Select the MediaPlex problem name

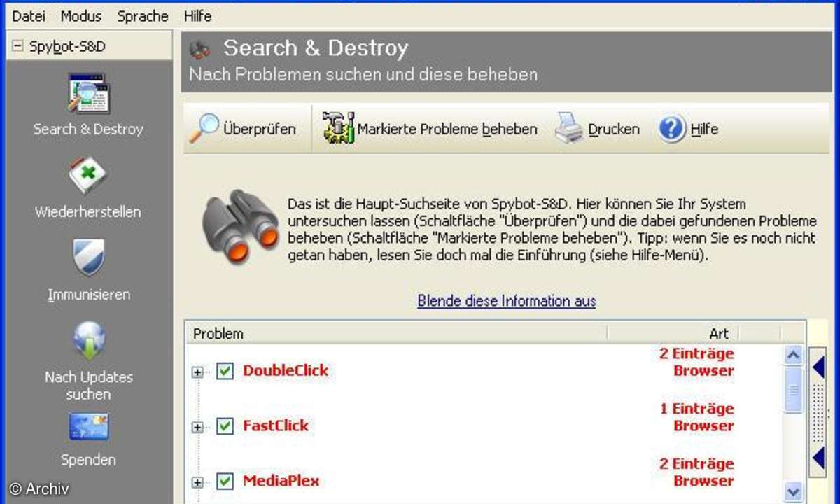[281, 481]
